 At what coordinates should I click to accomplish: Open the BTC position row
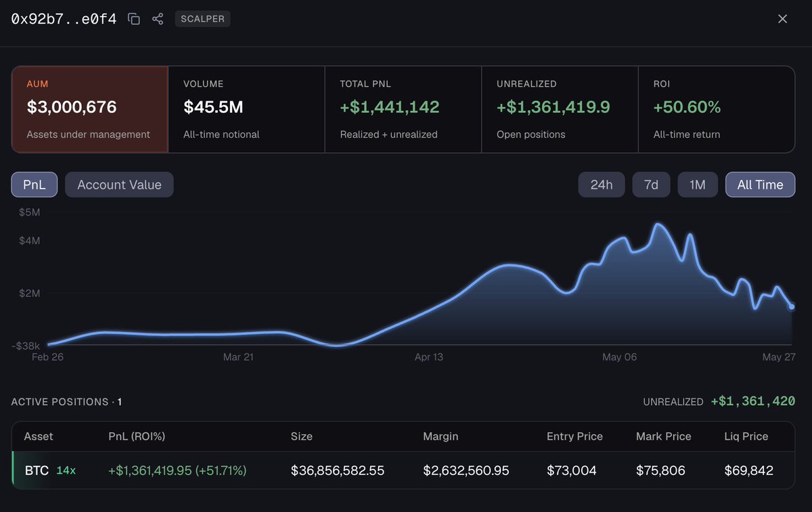403,470
